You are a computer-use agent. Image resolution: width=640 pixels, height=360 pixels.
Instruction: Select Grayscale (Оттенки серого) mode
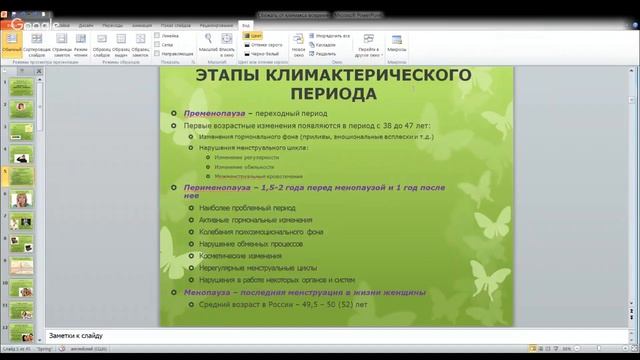(x=263, y=45)
